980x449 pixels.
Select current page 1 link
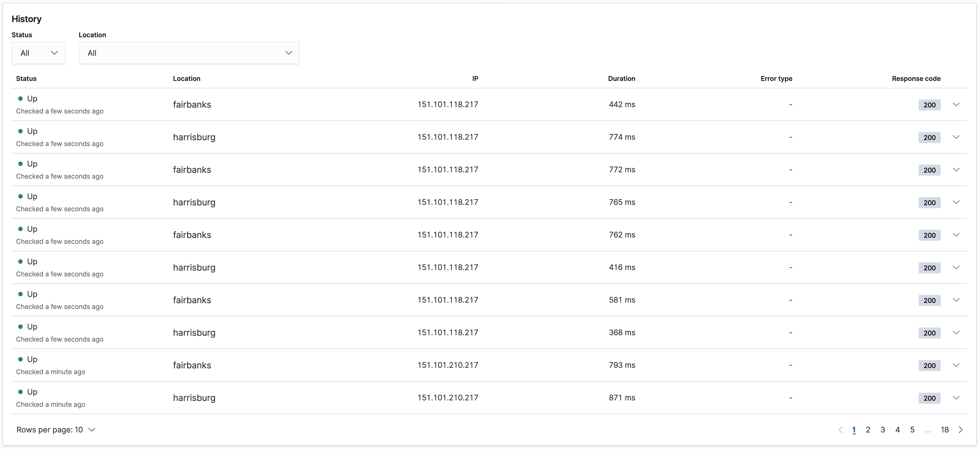(x=854, y=430)
